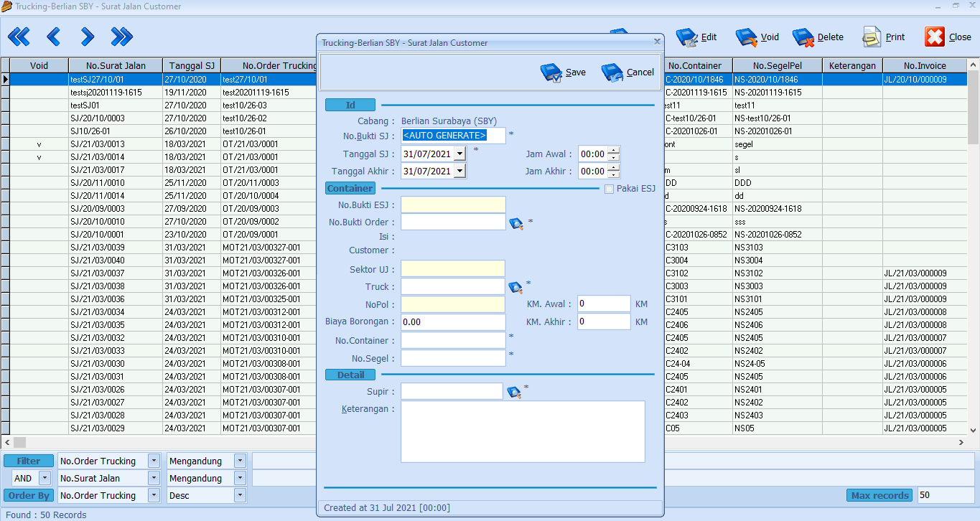Go to first record navigation arrow
This screenshot has height=521, width=980.
tap(19, 37)
